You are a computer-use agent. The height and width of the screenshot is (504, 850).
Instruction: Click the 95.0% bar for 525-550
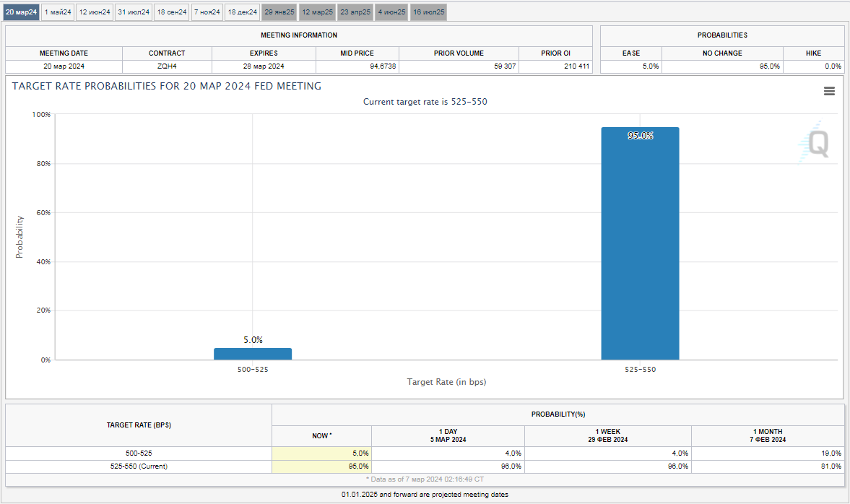coord(640,246)
